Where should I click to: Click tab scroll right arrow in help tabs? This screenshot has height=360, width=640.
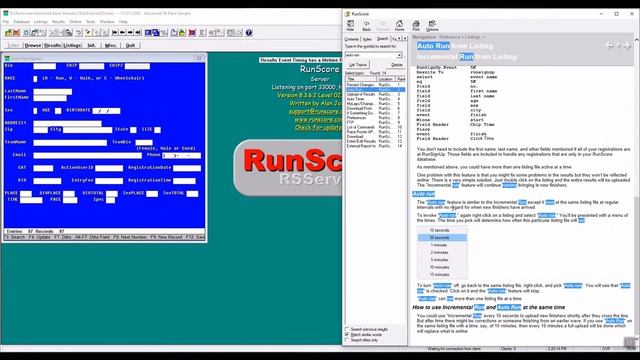point(404,38)
